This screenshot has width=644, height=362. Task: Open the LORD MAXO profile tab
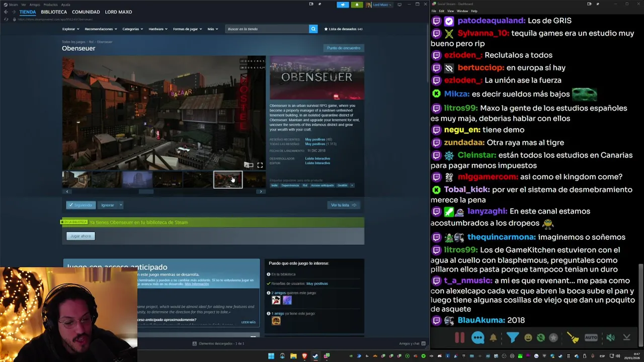pos(118,12)
